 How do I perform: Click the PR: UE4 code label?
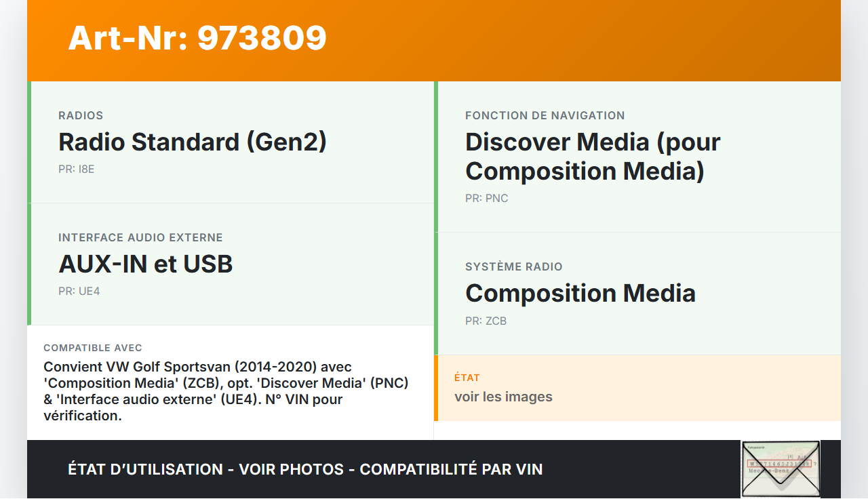point(79,292)
